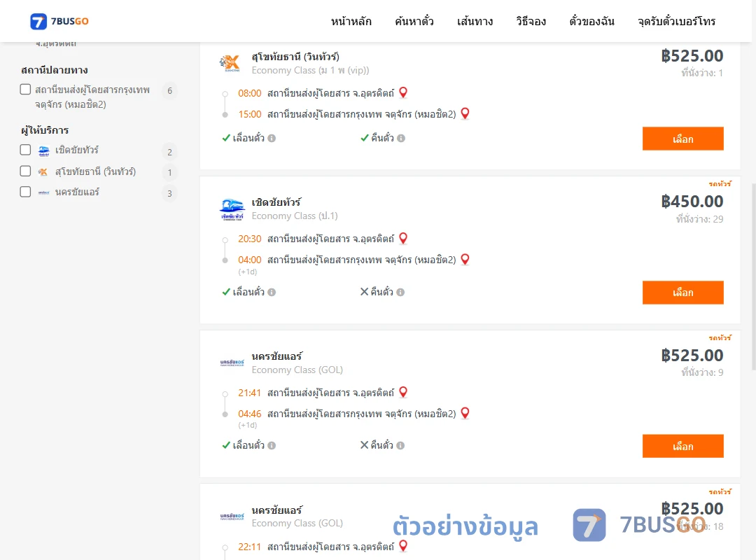Select the 21:41 นครชัยแอร์ trip with เลือก
Screen dimensions: 756x560
point(682,446)
